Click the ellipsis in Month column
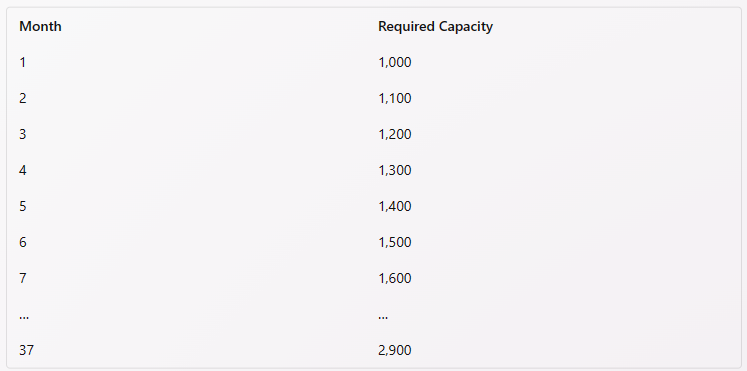Image resolution: width=747 pixels, height=371 pixels. coord(24,317)
